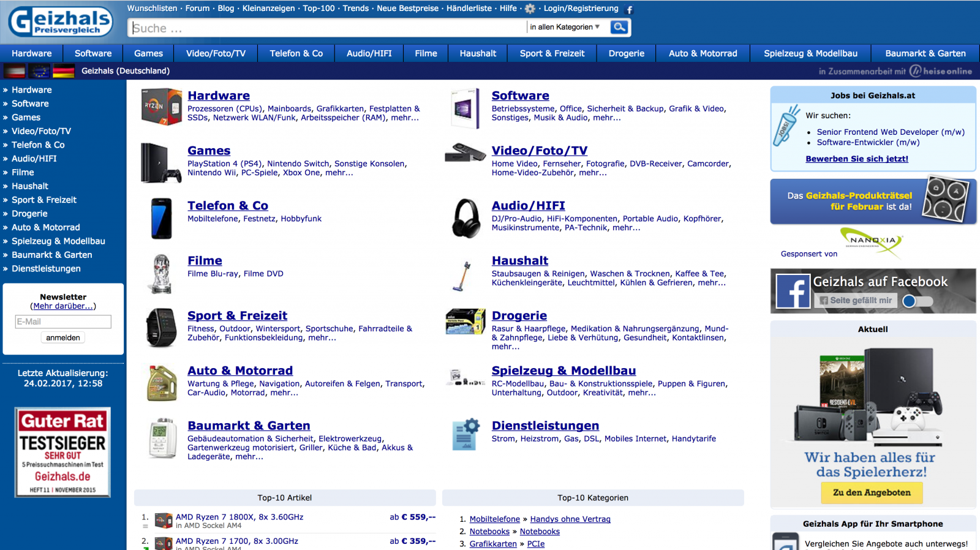Click the Ryzen Hardware category image
This screenshot has height=550, width=980.
[161, 107]
